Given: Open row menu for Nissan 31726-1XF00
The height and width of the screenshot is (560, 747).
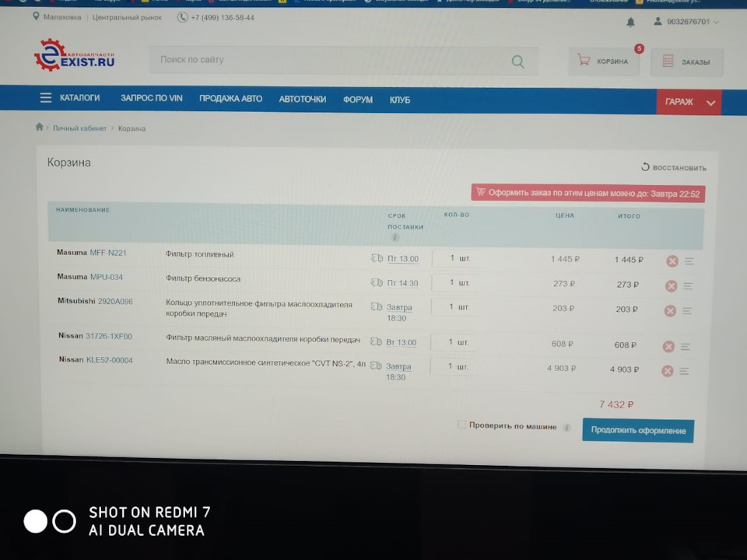Looking at the screenshot, I should (685, 347).
